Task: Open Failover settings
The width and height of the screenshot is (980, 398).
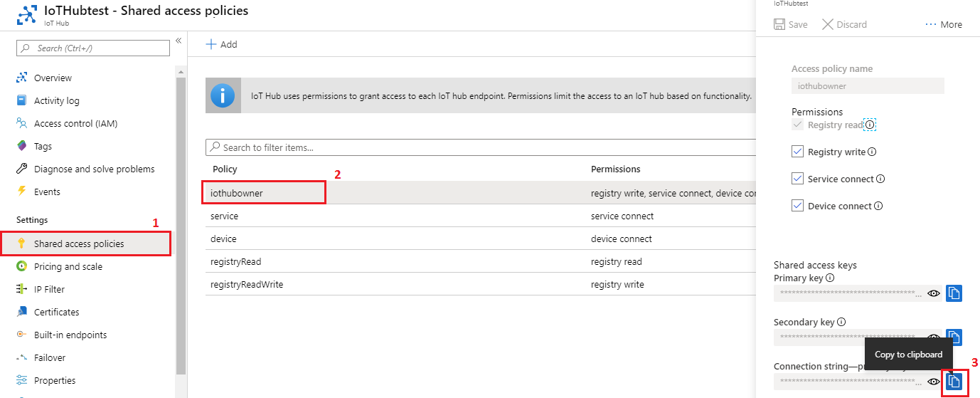Action: point(50,357)
